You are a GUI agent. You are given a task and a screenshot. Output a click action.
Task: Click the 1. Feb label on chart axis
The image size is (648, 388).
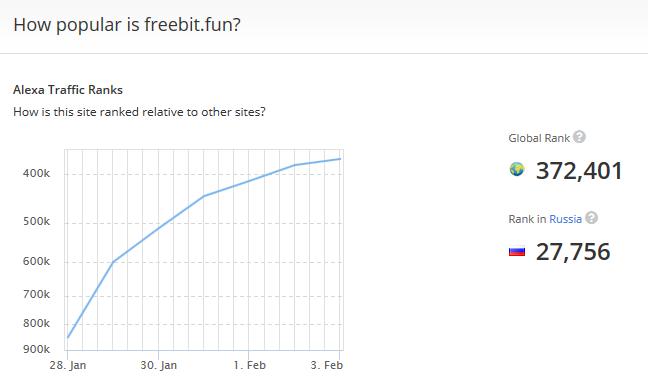250,365
